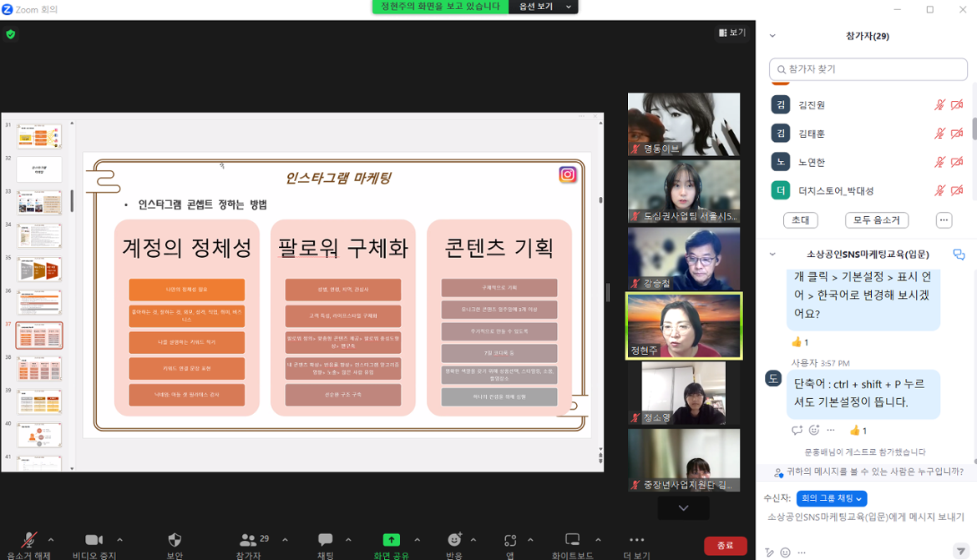Click the text formatting icon in chat box

(x=769, y=552)
